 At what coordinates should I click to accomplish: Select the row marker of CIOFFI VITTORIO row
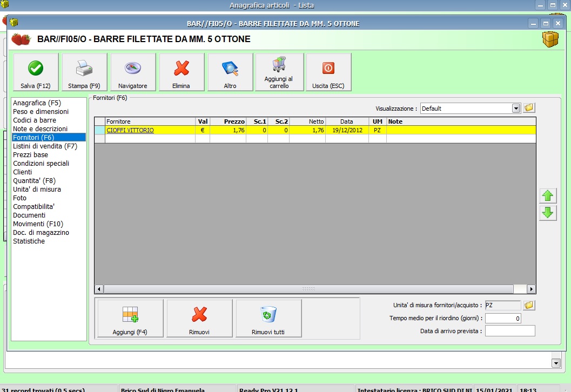click(x=100, y=130)
